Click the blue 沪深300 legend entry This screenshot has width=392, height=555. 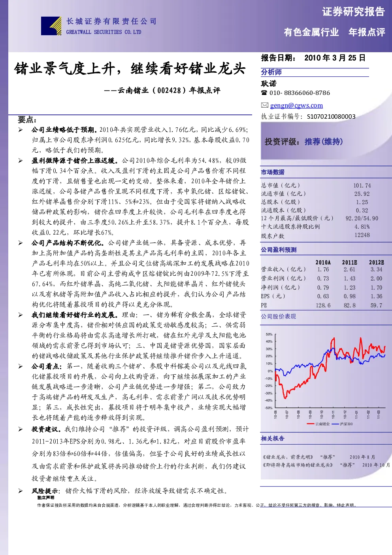(x=342, y=424)
